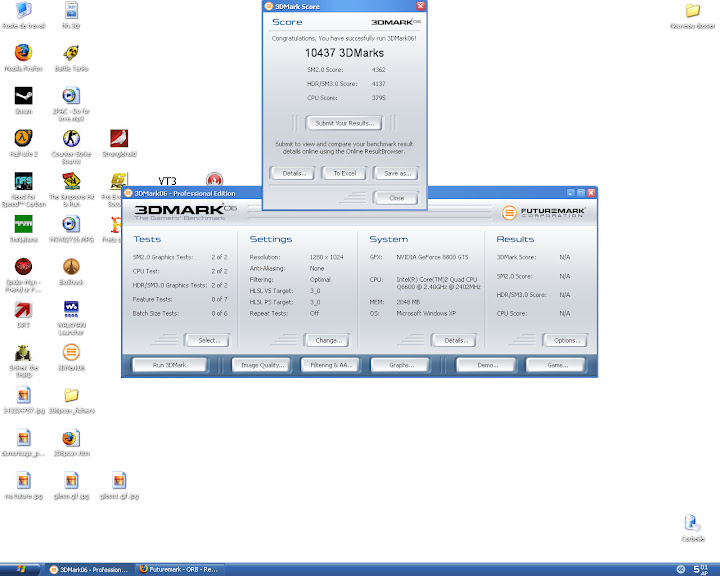Image resolution: width=720 pixels, height=576 pixels.
Task: Launch Half-Life 2 desktop shortcut
Action: [23, 143]
